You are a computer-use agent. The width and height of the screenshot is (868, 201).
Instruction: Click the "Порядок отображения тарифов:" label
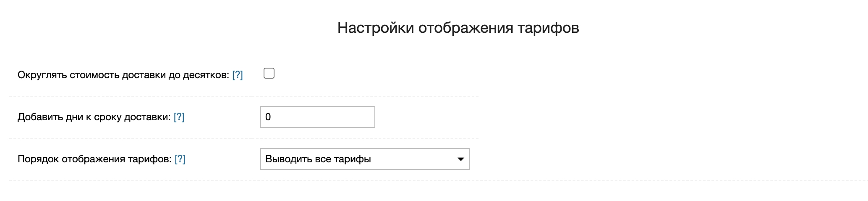[x=94, y=159]
